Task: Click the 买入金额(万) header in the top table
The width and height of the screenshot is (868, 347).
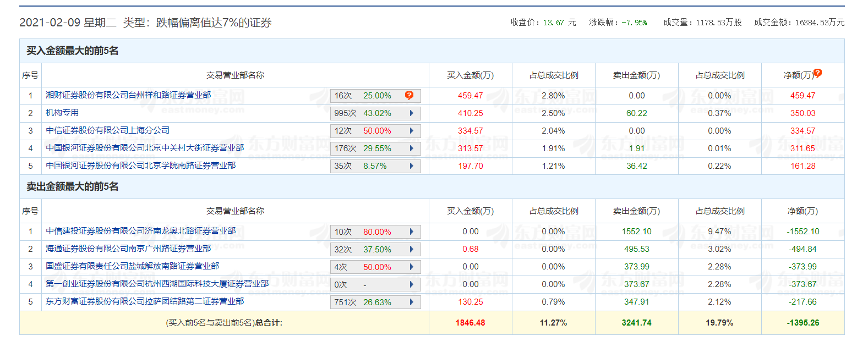Action: [470, 75]
